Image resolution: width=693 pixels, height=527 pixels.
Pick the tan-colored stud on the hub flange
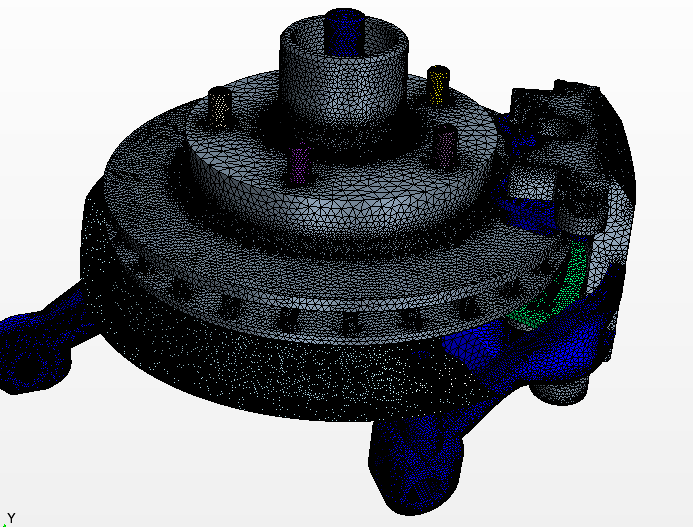point(219,108)
